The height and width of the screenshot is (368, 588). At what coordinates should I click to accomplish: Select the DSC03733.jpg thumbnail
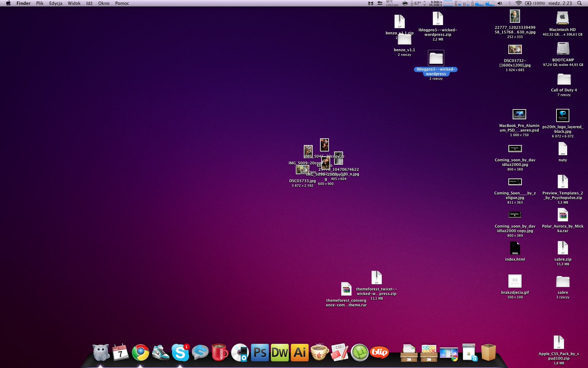[302, 170]
